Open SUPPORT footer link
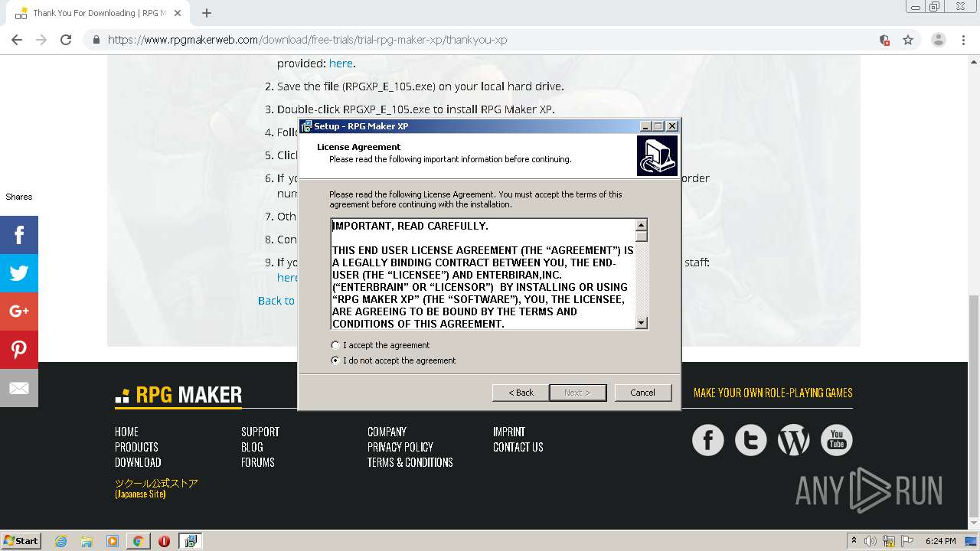 coord(260,432)
